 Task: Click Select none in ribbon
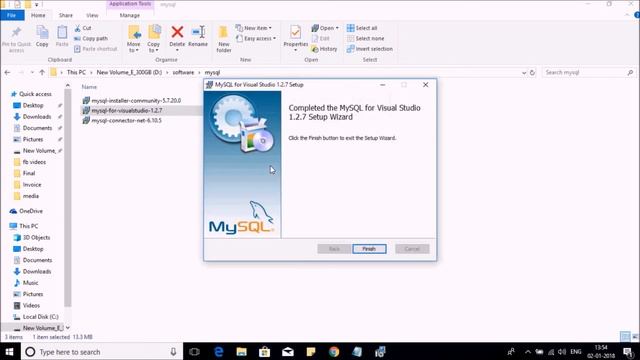[365, 38]
